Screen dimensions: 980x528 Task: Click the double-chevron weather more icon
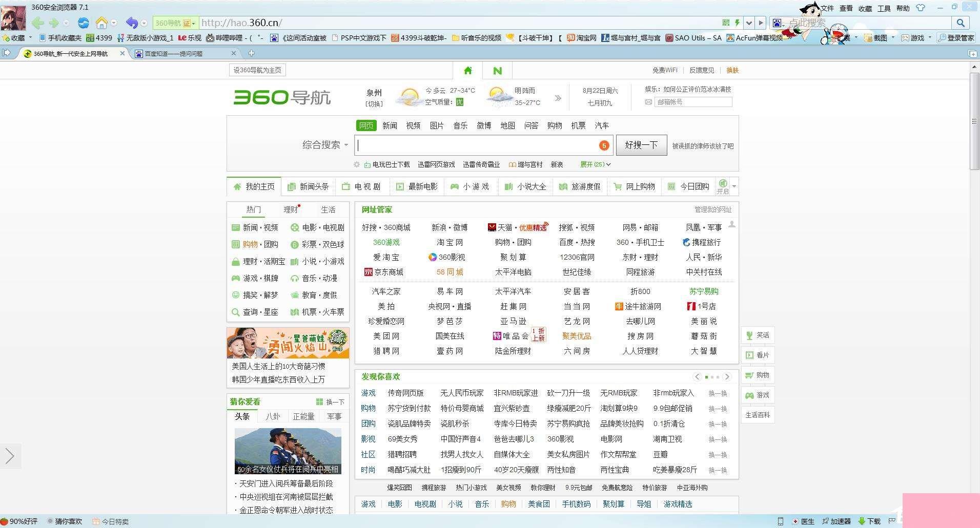point(558,98)
